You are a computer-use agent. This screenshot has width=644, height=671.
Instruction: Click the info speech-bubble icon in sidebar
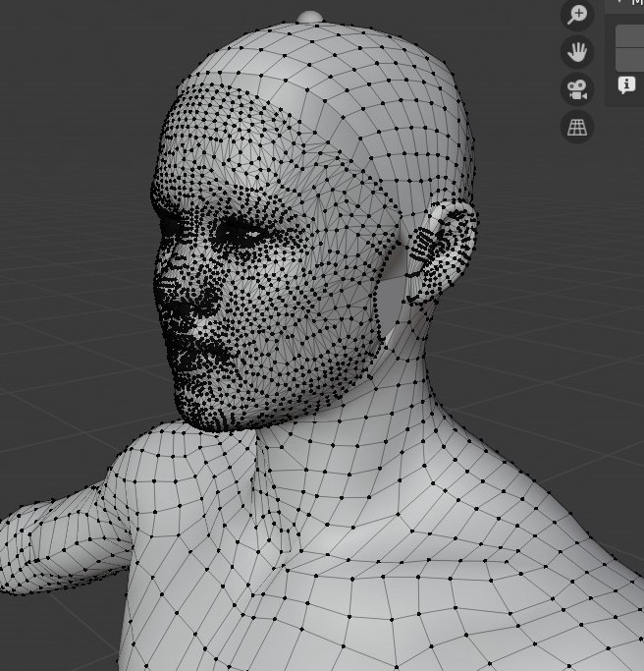point(626,84)
